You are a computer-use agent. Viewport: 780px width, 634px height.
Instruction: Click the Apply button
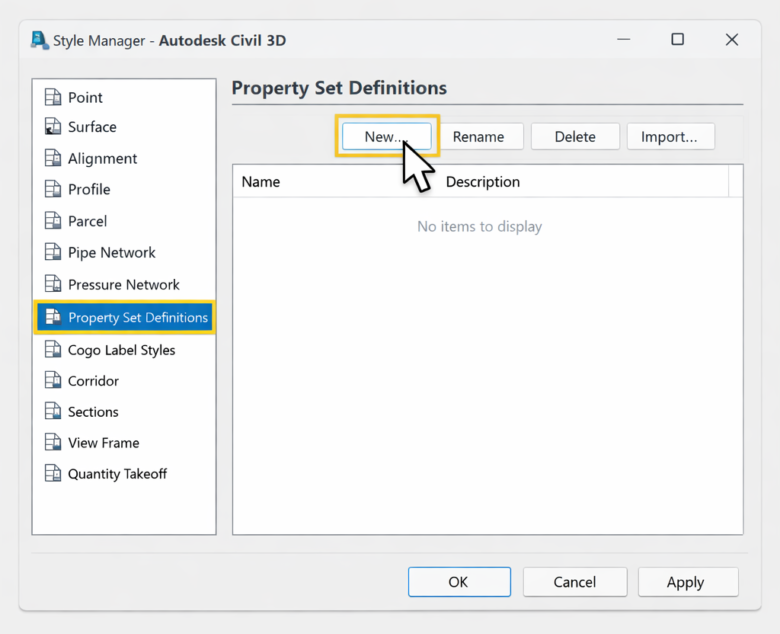coord(688,582)
